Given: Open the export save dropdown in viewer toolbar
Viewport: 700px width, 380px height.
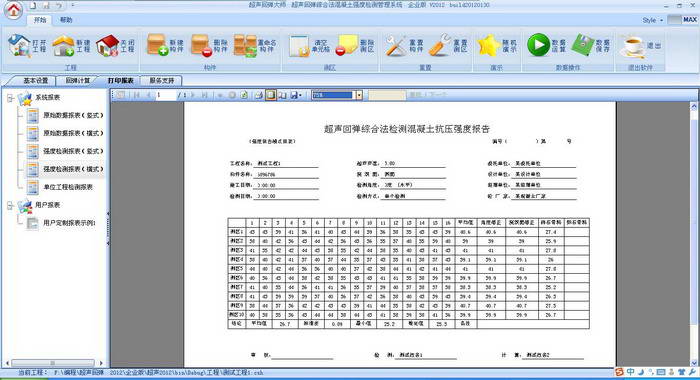Looking at the screenshot, I should tap(296, 95).
